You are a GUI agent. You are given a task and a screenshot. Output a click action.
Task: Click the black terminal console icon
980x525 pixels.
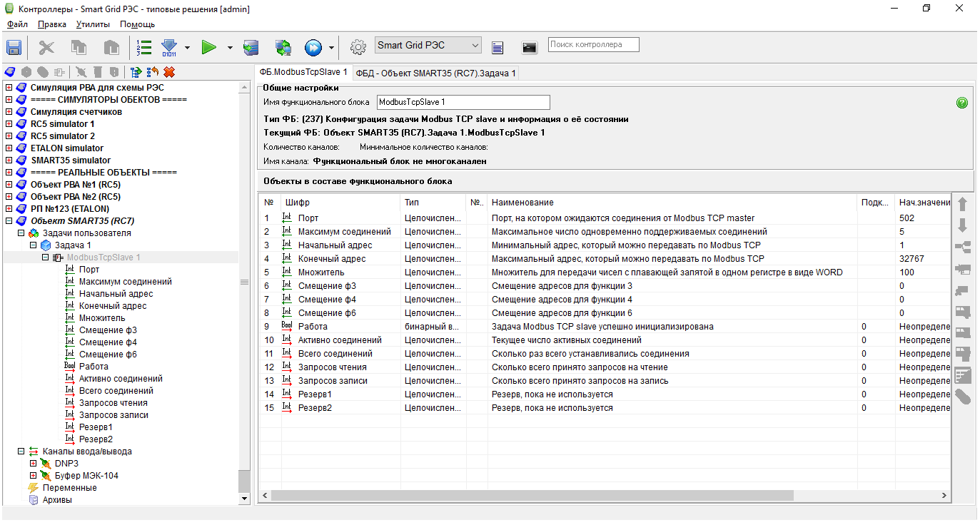(x=529, y=47)
